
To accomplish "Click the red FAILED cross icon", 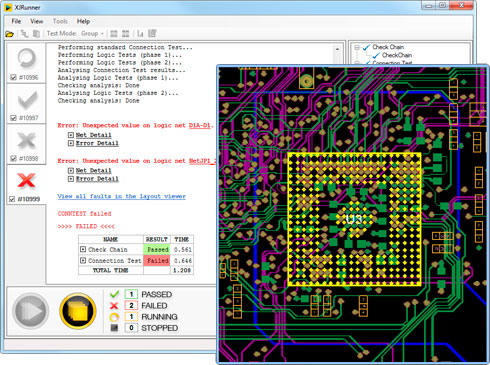I will 114,306.
